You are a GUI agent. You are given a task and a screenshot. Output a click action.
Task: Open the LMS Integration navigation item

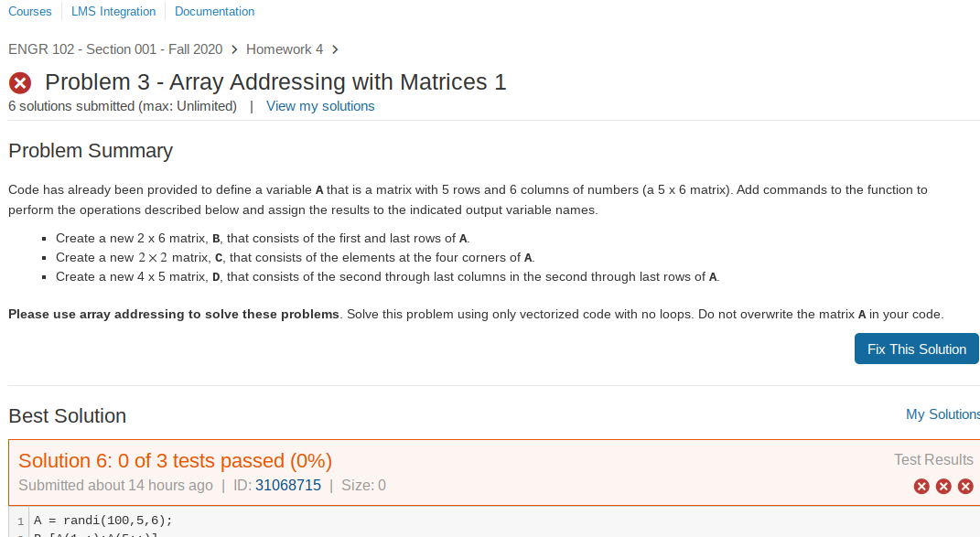click(x=113, y=11)
